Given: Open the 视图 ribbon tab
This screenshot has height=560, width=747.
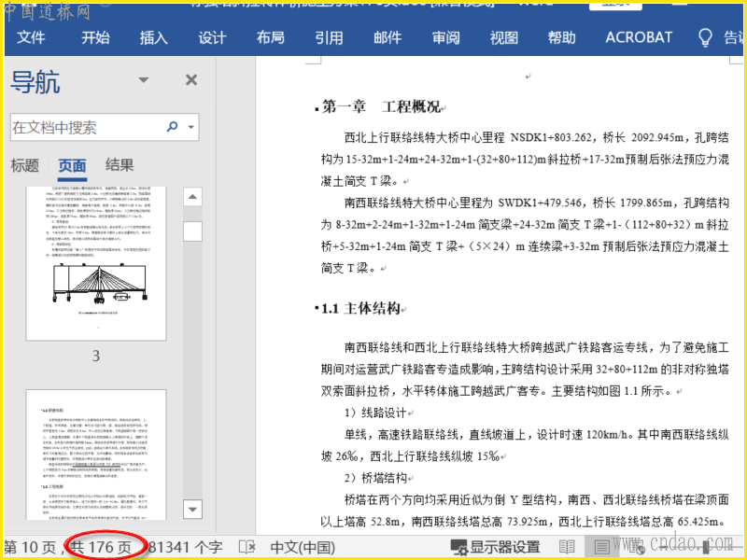Looking at the screenshot, I should 504,37.
